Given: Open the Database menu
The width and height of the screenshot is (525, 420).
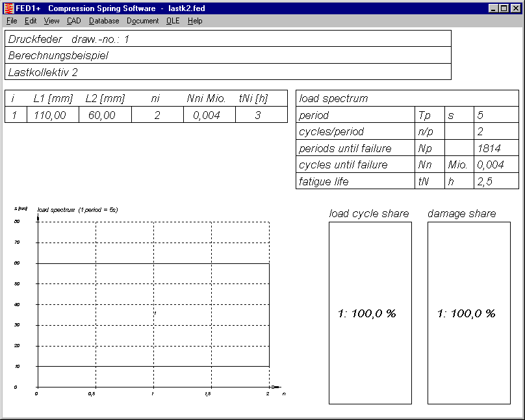Looking at the screenshot, I should pyautogui.click(x=104, y=21).
